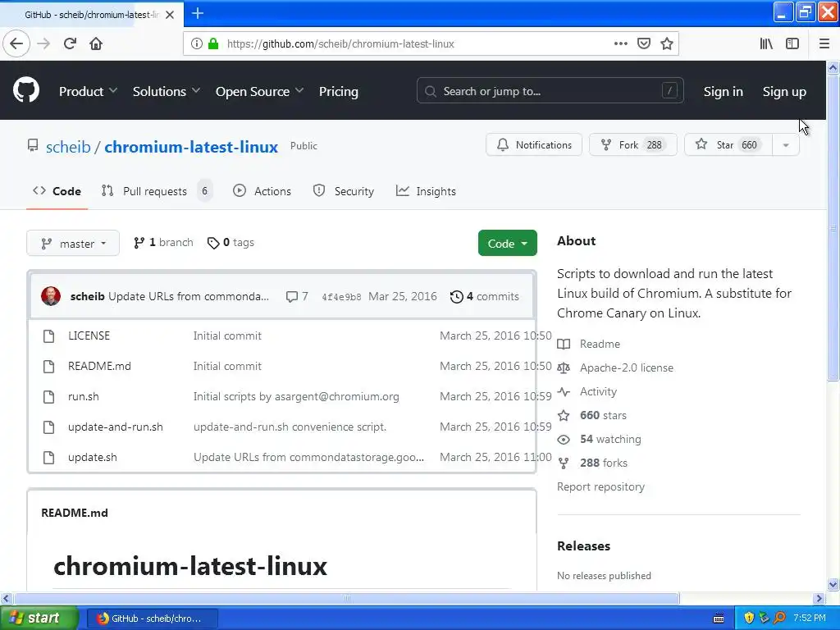Focus the Search or jump to field
The width and height of the screenshot is (840, 630).
pyautogui.click(x=550, y=91)
